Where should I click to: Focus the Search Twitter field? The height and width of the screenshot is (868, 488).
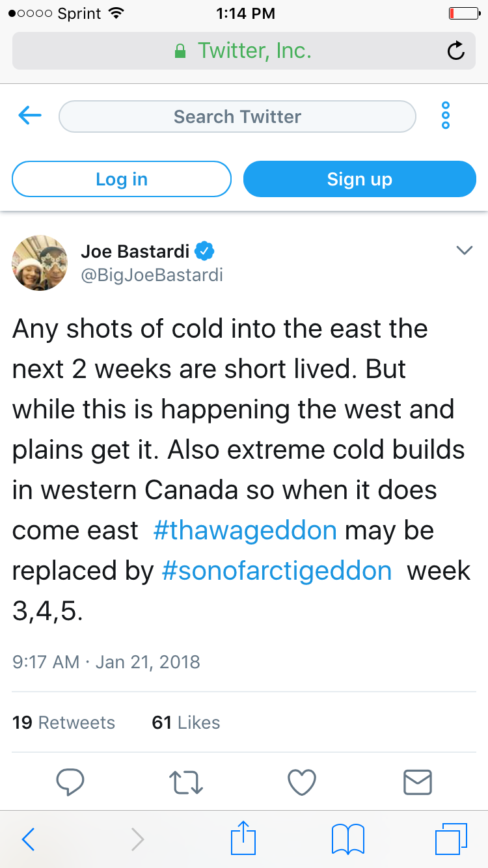237,116
